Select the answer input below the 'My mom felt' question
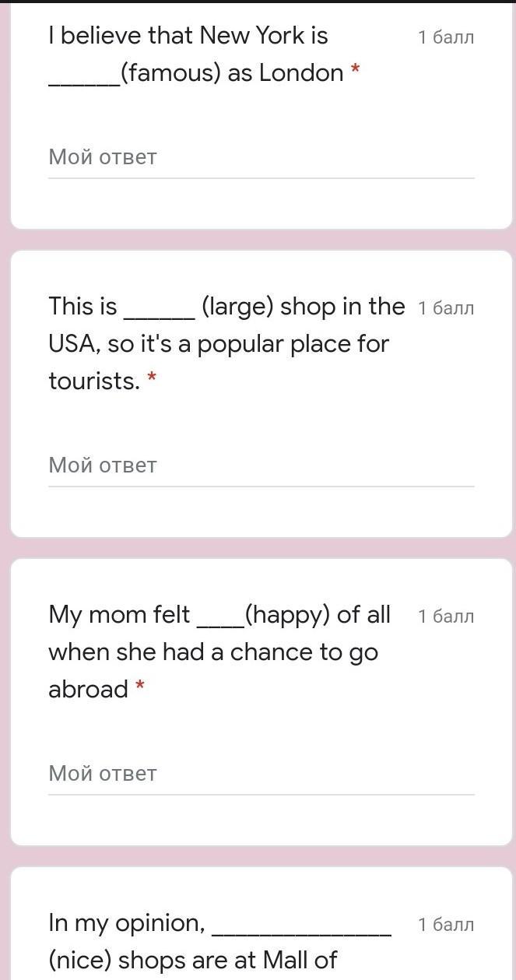The image size is (516, 980). tap(261, 774)
